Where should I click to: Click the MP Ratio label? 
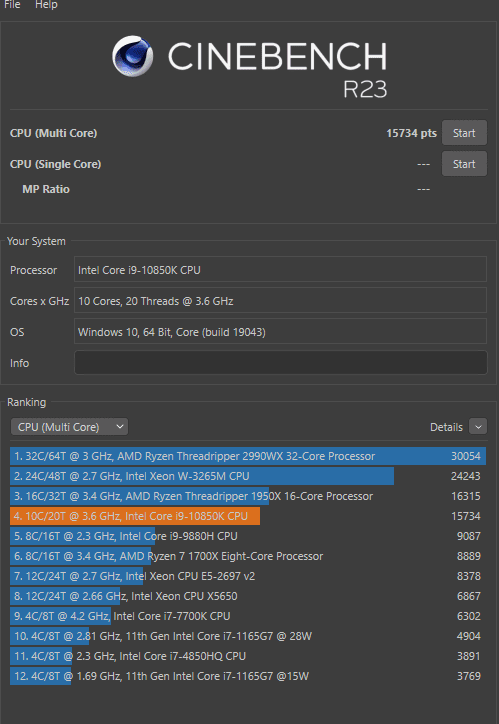46,189
